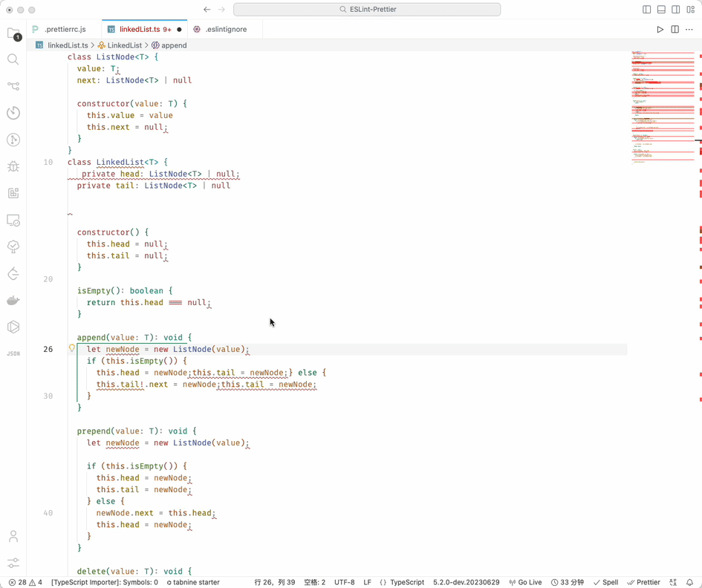Viewport: 702px width, 588px height.
Task: Open the timeline history icon in sidebar
Action: click(x=13, y=113)
